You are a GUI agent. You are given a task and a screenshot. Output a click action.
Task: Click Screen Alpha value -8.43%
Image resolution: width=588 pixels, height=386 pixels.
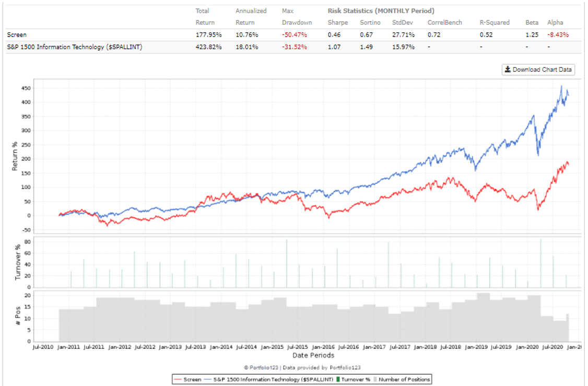click(x=558, y=35)
